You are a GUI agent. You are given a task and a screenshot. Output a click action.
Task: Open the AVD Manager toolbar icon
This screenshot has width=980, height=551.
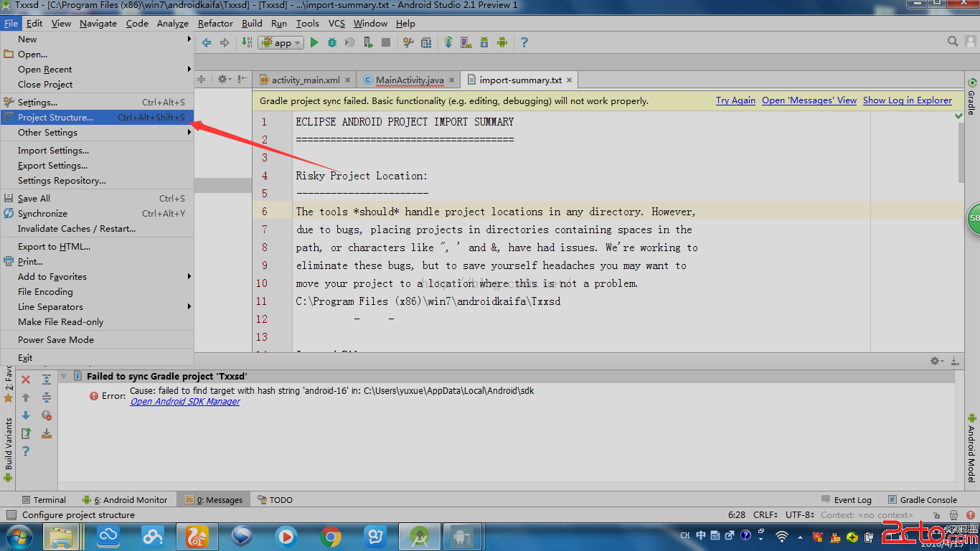pos(466,43)
